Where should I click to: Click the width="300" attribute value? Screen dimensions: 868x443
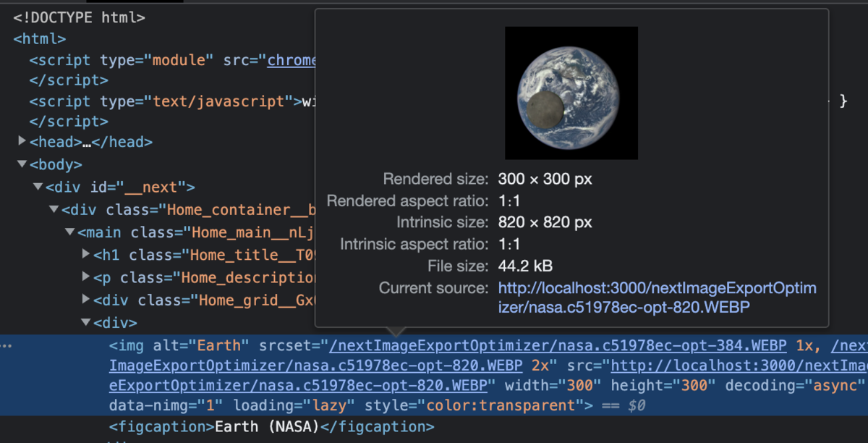point(579,385)
